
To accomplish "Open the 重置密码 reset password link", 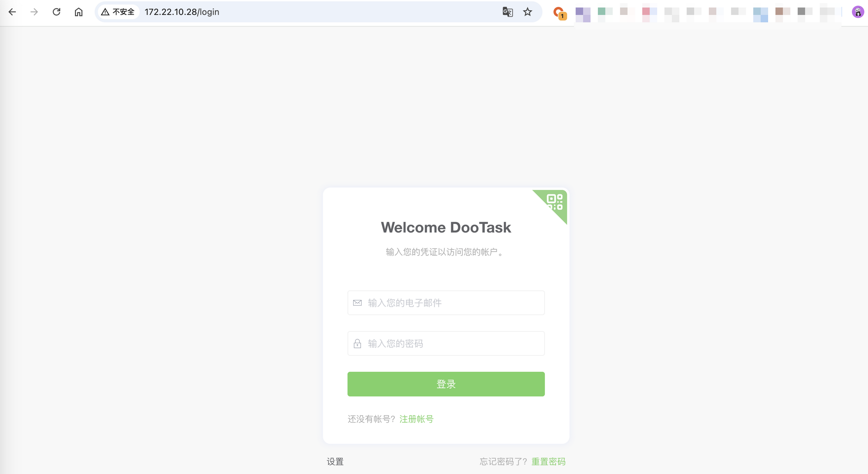I will coord(548,461).
